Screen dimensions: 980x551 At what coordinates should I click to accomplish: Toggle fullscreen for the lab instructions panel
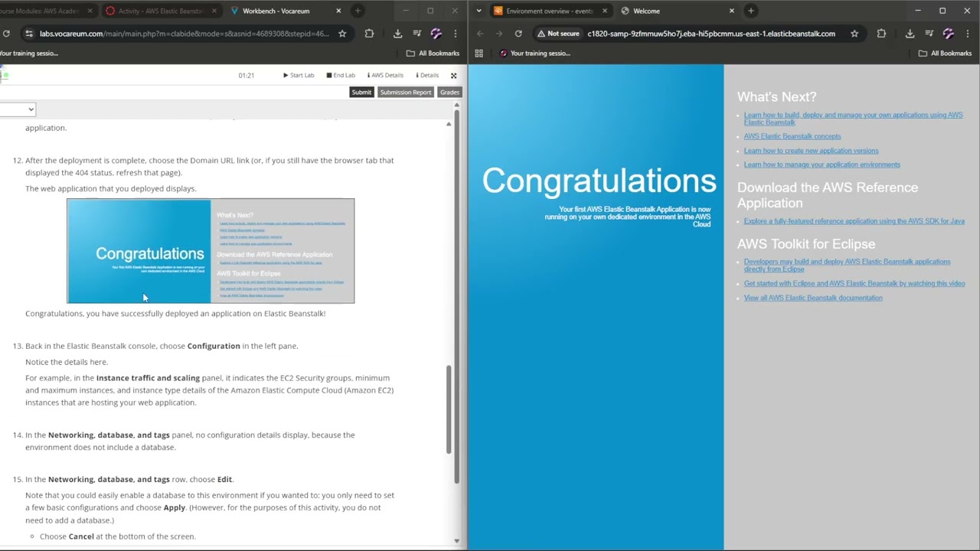pyautogui.click(x=453, y=76)
